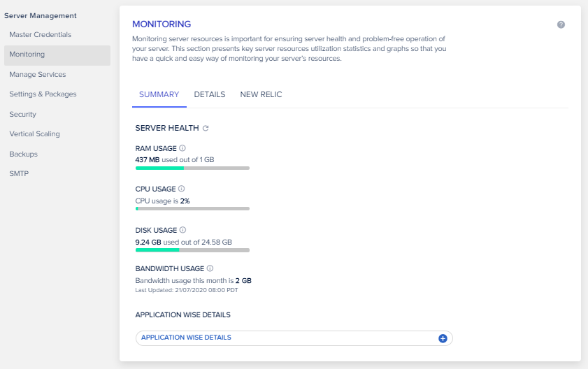Image resolution: width=588 pixels, height=369 pixels.
Task: Open Master Credentials in the sidebar
Action: 40,34
